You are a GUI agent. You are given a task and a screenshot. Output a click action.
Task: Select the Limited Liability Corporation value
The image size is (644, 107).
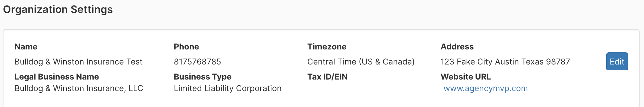(227, 88)
